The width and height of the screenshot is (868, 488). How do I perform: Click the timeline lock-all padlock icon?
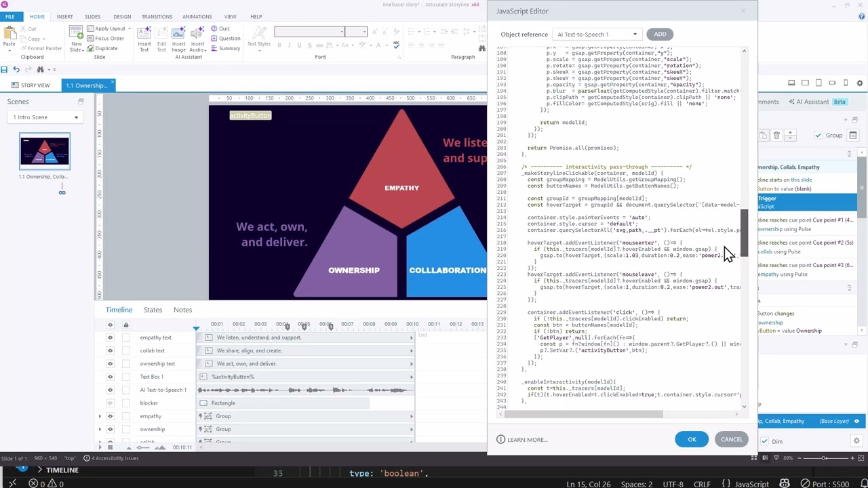coord(125,325)
